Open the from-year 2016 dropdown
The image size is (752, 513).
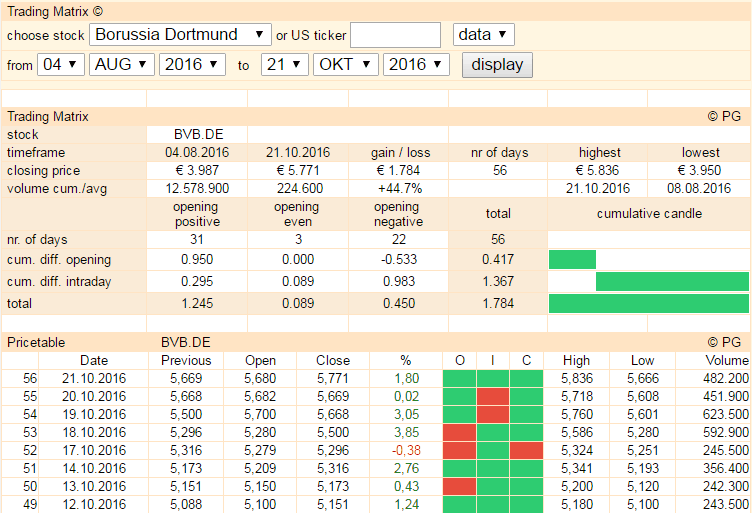[192, 64]
